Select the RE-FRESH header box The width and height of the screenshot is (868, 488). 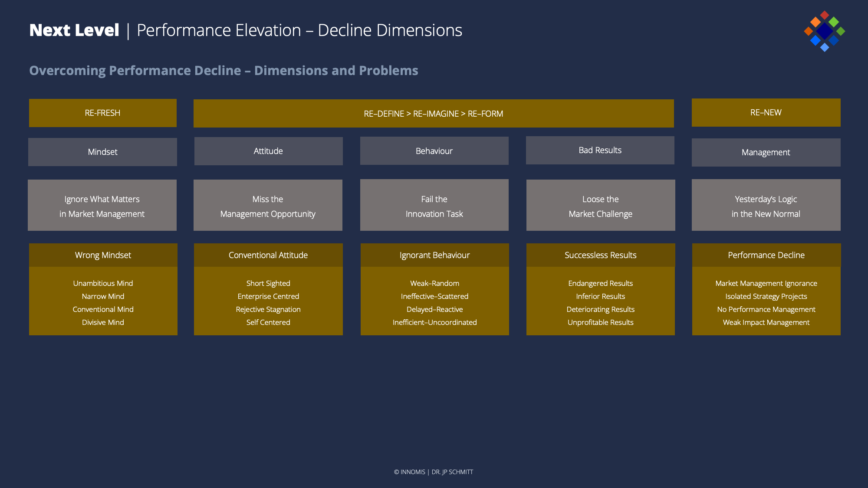click(102, 113)
